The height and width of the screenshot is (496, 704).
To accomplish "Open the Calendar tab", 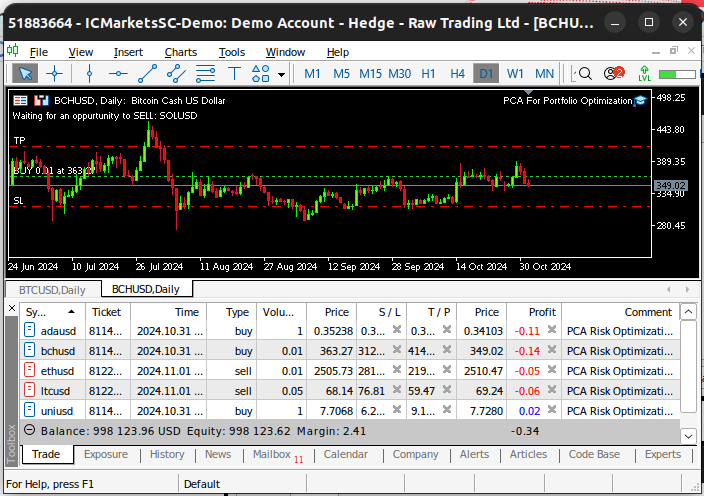I will coord(346,455).
